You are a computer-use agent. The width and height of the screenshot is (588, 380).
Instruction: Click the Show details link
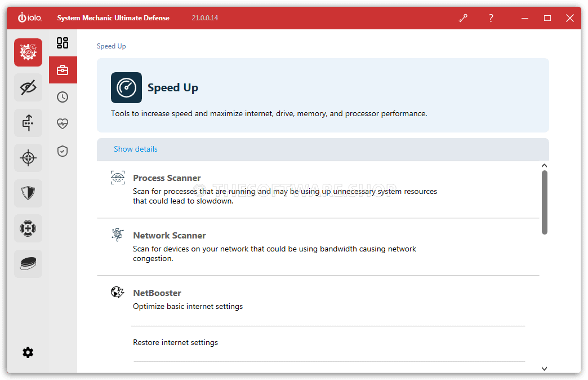click(136, 149)
